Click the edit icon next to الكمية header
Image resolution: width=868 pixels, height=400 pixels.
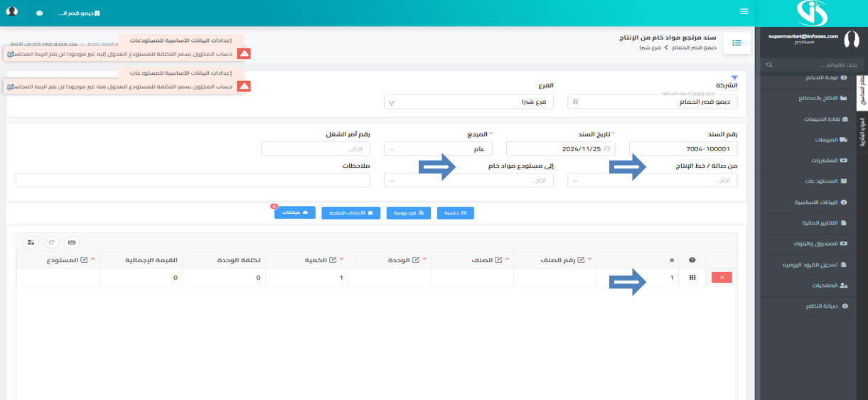coord(333,260)
